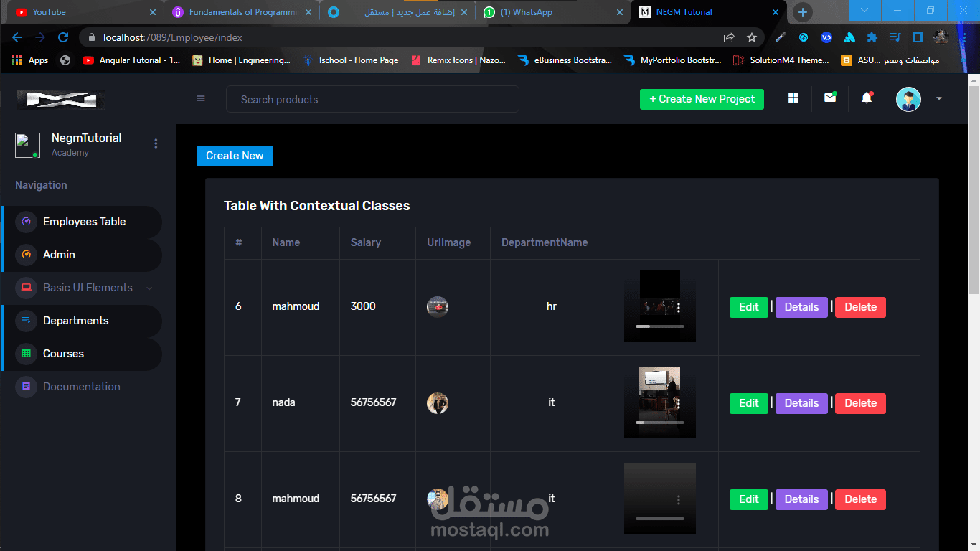Open the Chrome profile picture menu
This screenshot has height=551, width=980.
click(941, 37)
